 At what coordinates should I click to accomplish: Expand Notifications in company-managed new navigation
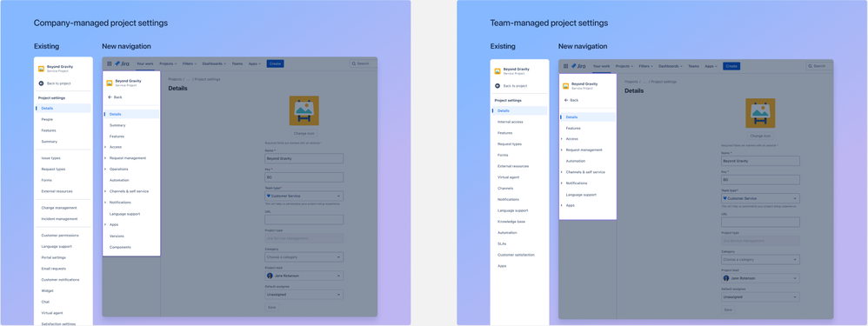point(105,203)
